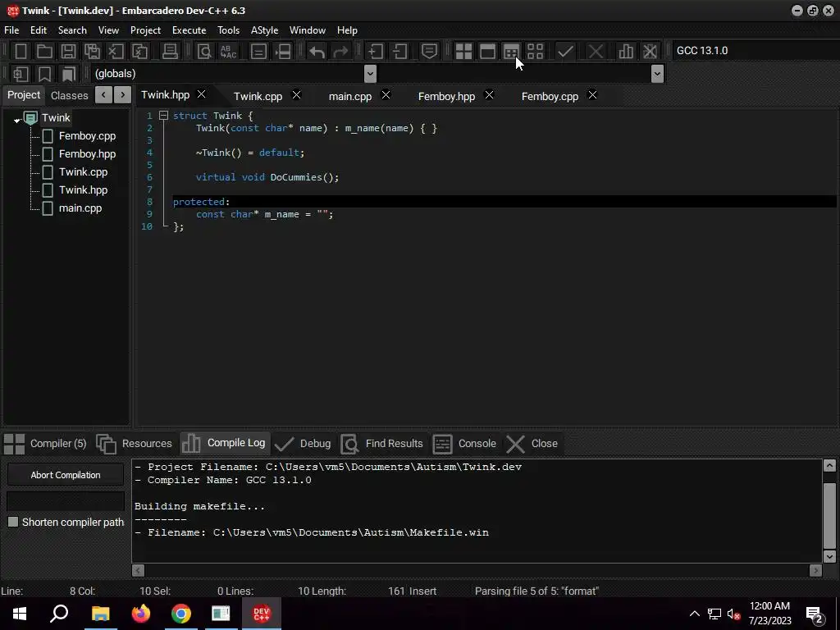
Task: Open the GCC 13.1.0 compiler selector
Action: tap(755, 50)
